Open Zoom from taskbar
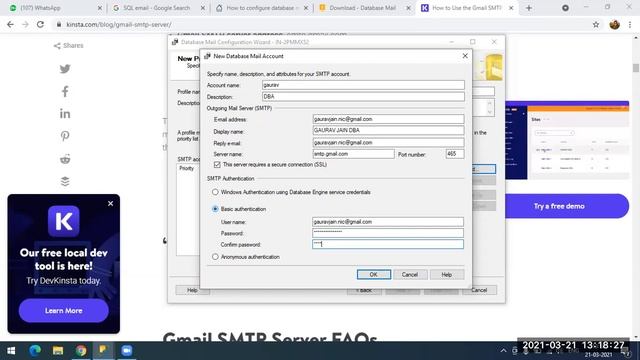The height and width of the screenshot is (360, 640). point(127,351)
